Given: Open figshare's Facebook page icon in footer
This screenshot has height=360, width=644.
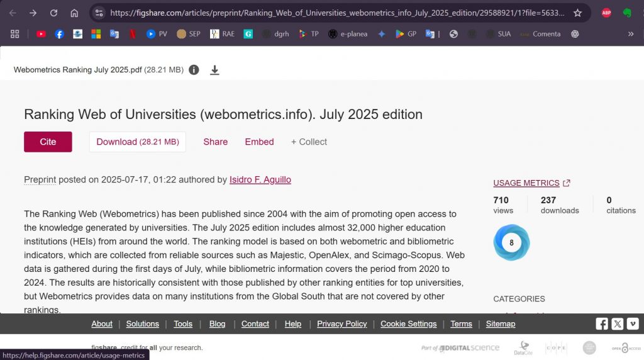Looking at the screenshot, I should click(602, 323).
